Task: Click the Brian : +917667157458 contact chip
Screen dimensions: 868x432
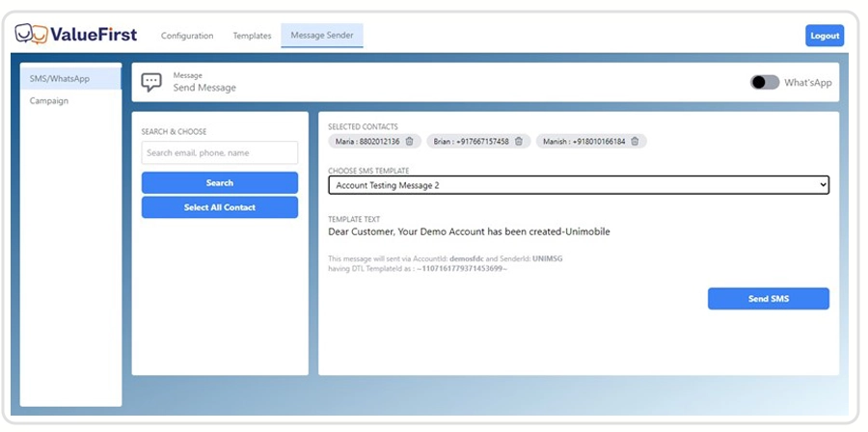Action: pos(478,141)
